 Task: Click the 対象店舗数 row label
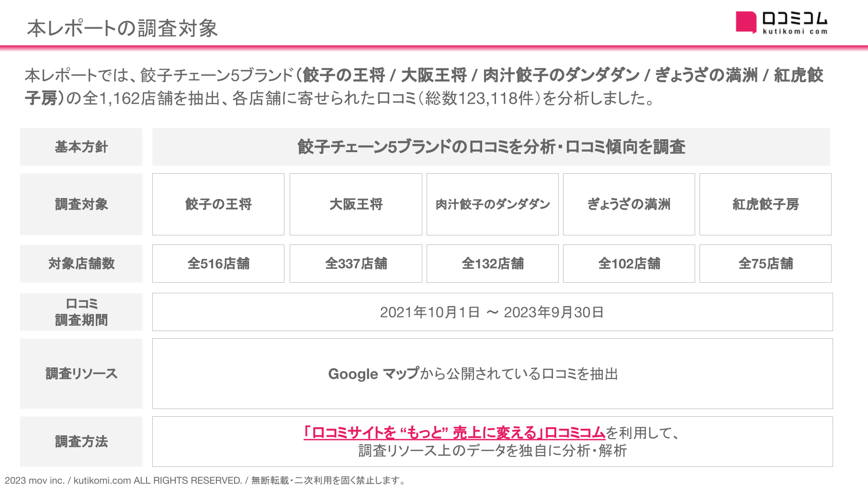81,264
